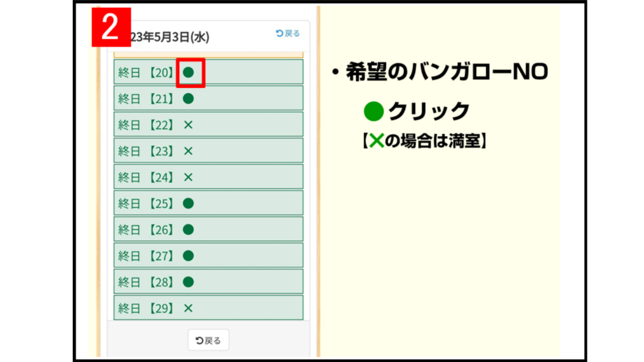644x362 pixels.
Task: Click the green circle for bungalow 20
Action: click(188, 72)
